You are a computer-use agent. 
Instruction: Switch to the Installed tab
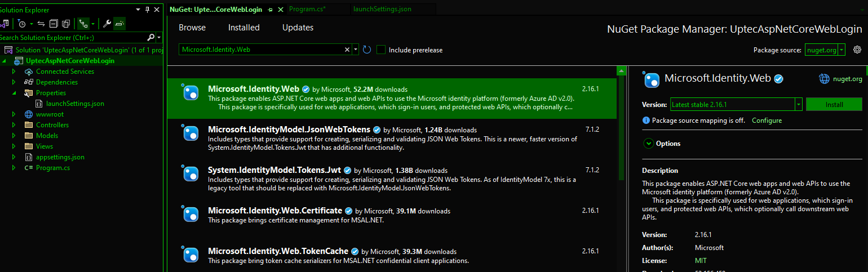(243, 28)
